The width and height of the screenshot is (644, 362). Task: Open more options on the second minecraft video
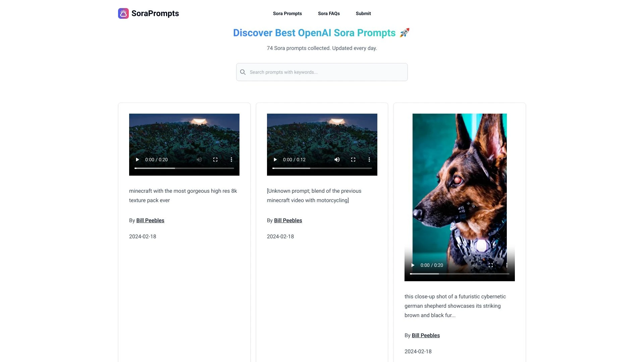369,160
